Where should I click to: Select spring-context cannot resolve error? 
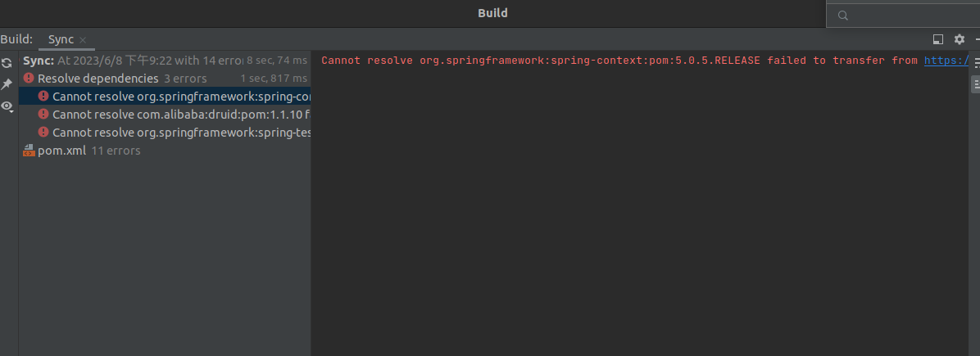tap(180, 97)
